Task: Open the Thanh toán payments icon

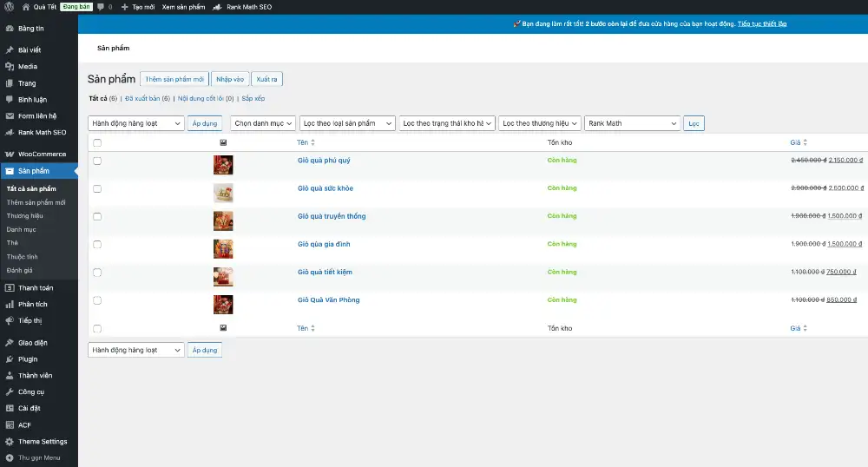Action: coord(10,287)
